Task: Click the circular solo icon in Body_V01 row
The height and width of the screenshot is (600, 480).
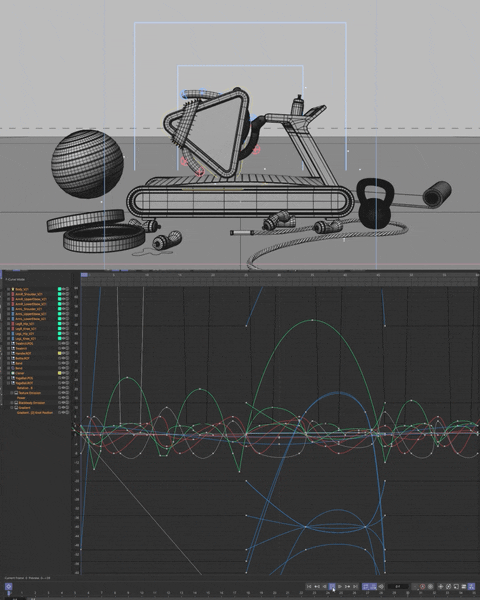Action: click(67, 289)
